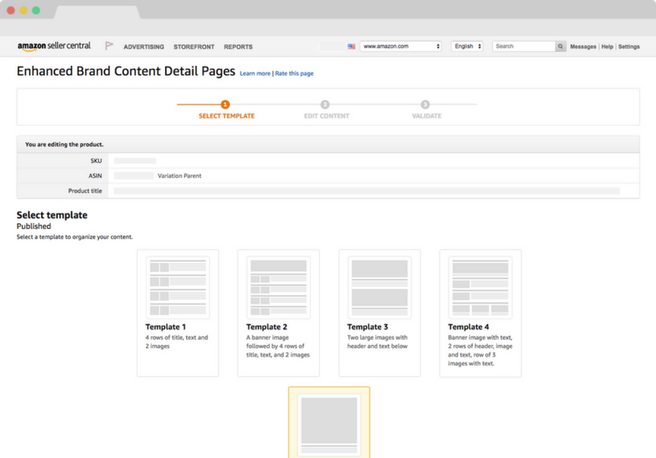This screenshot has height=458, width=656.
Task: Select step 1 Select Template marker
Action: 225,104
